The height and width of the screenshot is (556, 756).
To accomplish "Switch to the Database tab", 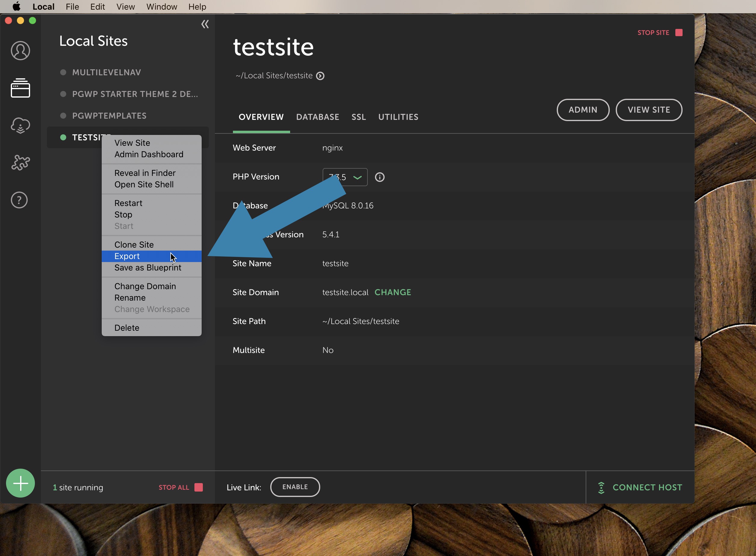I will [x=318, y=117].
